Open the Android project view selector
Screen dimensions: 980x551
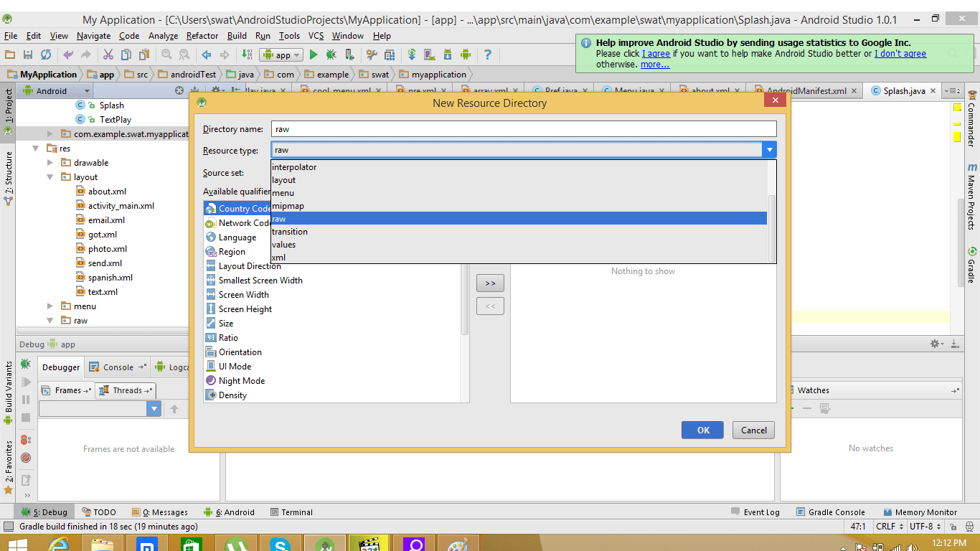56,91
